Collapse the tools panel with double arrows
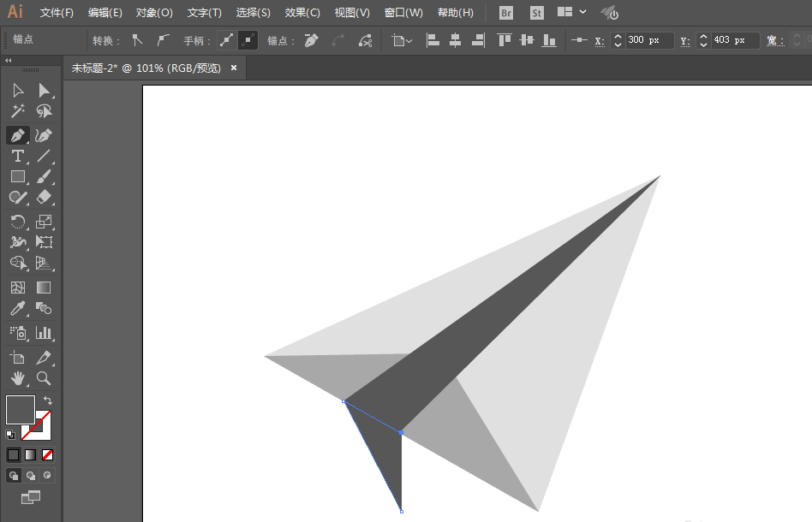 (x=9, y=61)
